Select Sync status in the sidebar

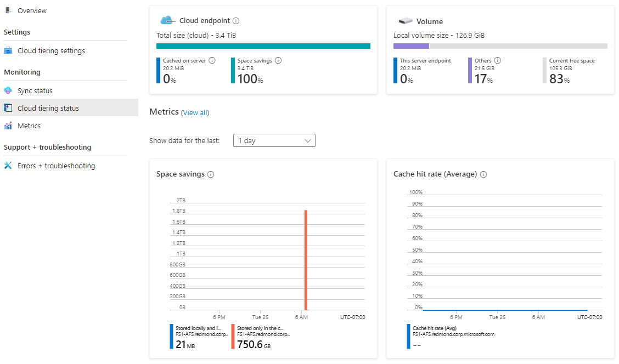point(35,90)
